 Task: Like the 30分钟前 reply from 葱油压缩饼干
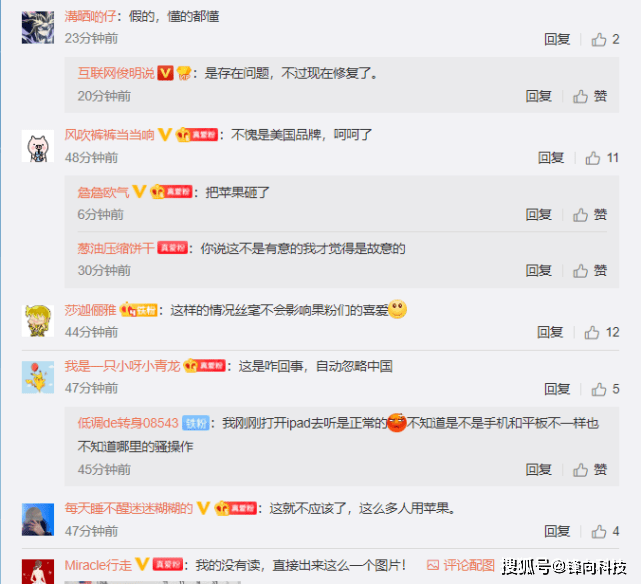point(590,271)
